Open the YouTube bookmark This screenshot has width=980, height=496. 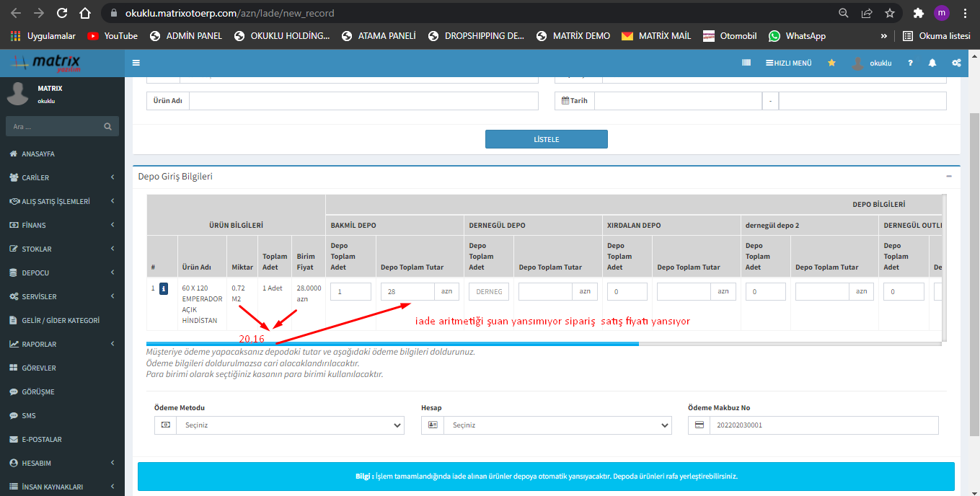112,35
